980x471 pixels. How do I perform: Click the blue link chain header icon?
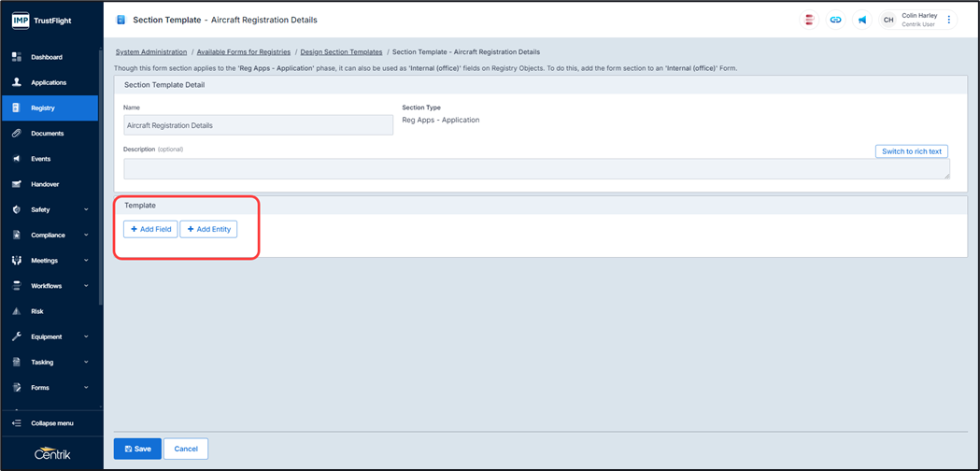[835, 20]
